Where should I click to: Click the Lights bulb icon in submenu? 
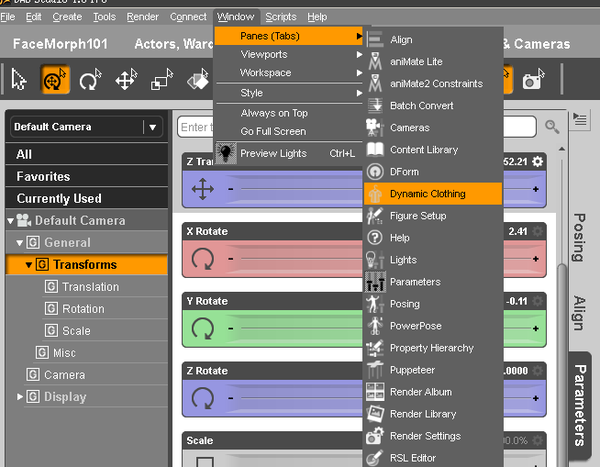point(375,260)
